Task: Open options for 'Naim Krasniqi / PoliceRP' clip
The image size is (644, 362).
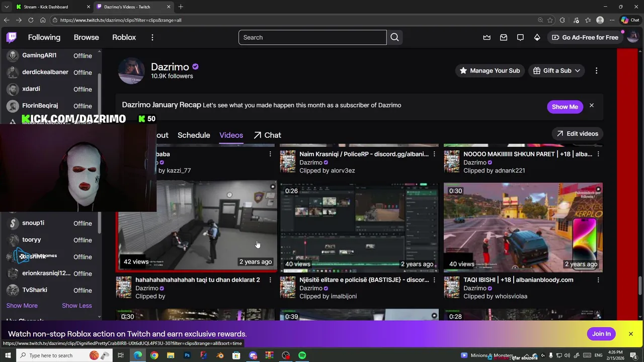Action: [x=434, y=154]
